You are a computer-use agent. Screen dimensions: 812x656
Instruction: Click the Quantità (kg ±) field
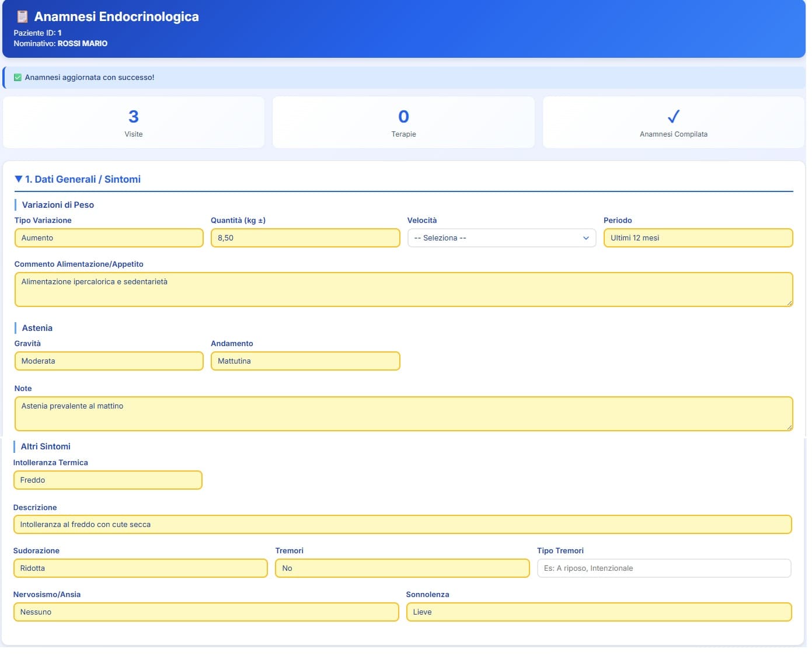pyautogui.click(x=305, y=238)
